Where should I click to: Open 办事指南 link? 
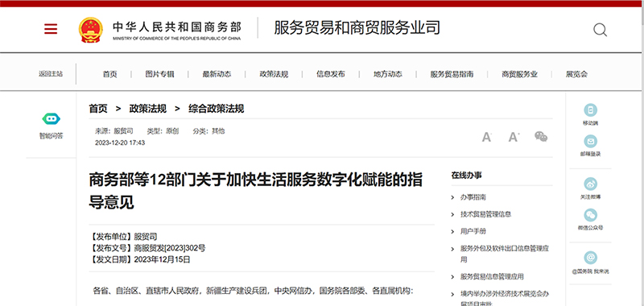tap(473, 197)
